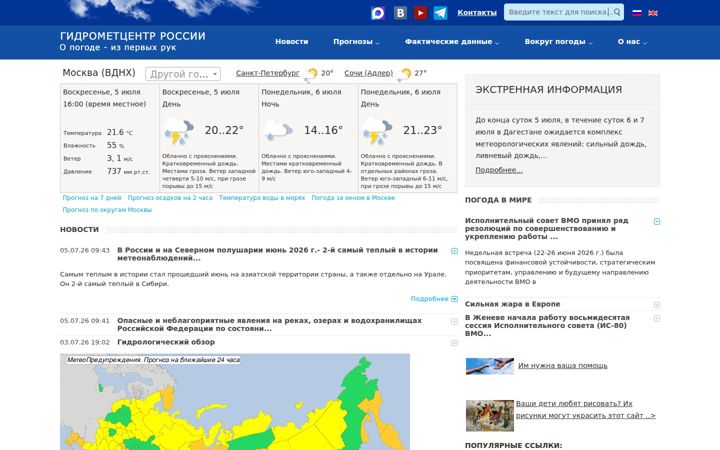This screenshot has width=720, height=450.
Task: Open Прогноз на 7 дней link
Action: [92, 198]
